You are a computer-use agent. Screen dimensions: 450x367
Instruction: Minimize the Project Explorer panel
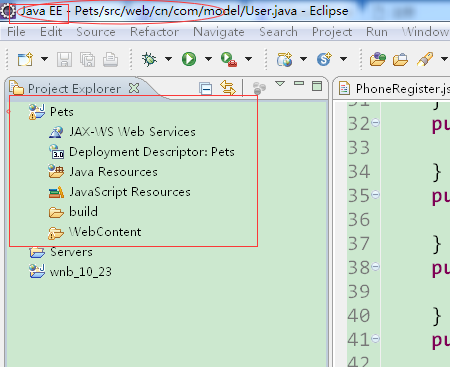pyautogui.click(x=299, y=83)
